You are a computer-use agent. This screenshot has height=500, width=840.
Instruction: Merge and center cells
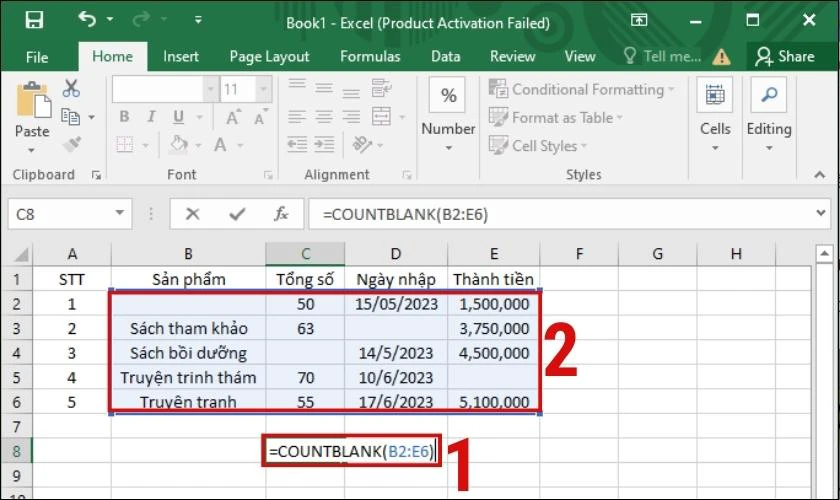[381, 116]
